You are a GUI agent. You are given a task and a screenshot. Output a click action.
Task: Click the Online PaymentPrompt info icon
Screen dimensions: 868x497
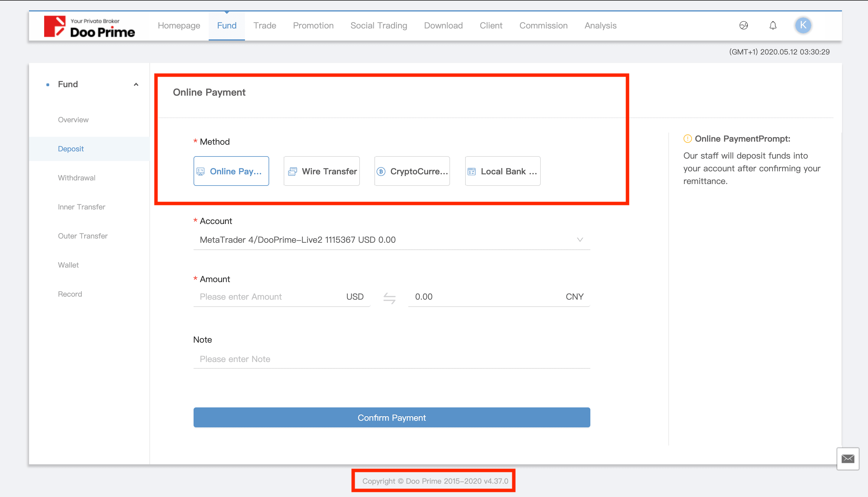click(x=687, y=139)
